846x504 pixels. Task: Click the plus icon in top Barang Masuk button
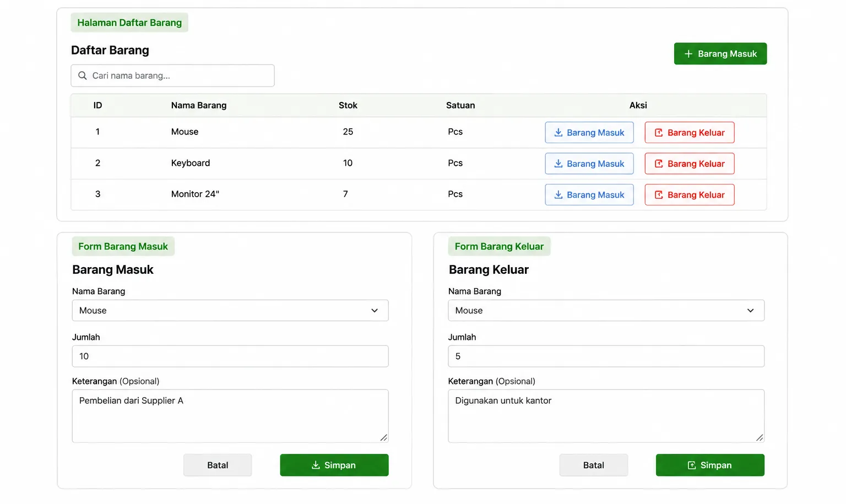688,53
